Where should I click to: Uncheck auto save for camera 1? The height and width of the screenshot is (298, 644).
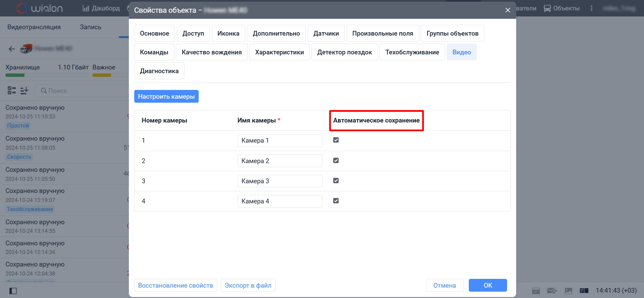point(336,140)
